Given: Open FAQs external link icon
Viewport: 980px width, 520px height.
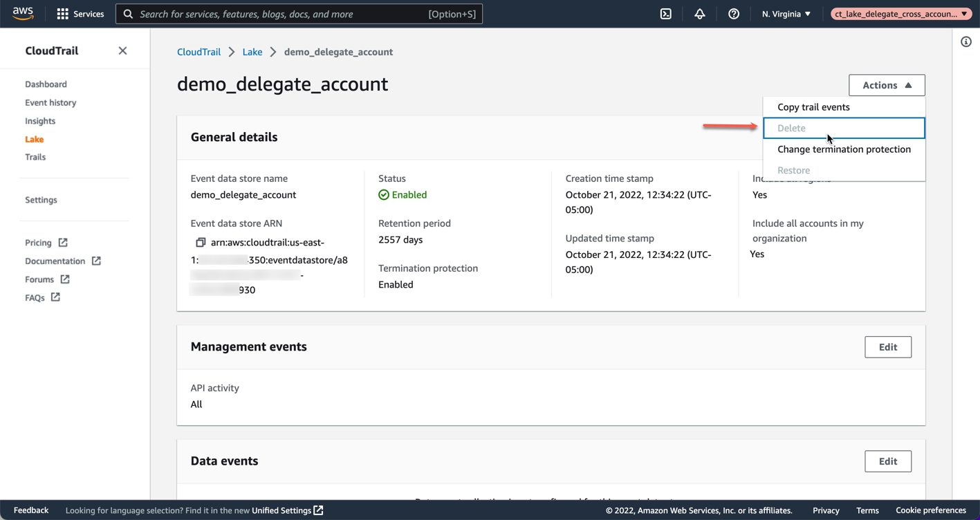Looking at the screenshot, I should [x=56, y=297].
